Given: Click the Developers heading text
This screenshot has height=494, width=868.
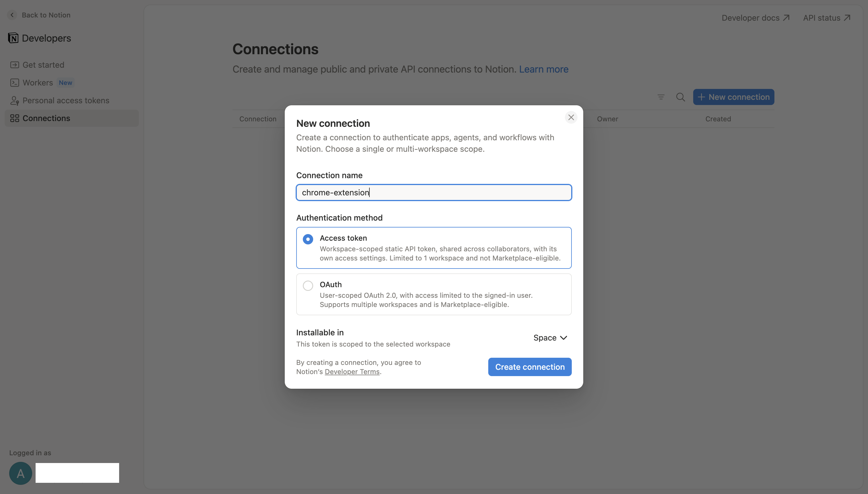Looking at the screenshot, I should pyautogui.click(x=46, y=38).
